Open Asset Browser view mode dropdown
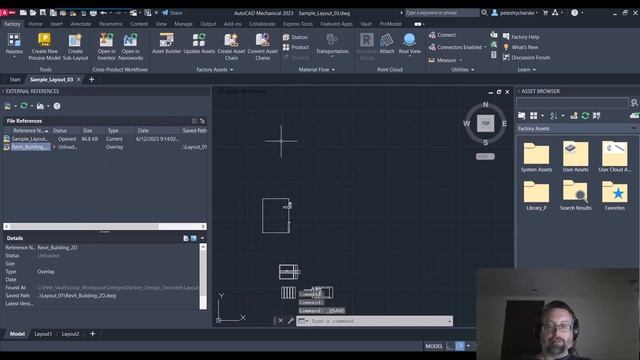Viewport: 640px width, 360px height. click(542, 116)
